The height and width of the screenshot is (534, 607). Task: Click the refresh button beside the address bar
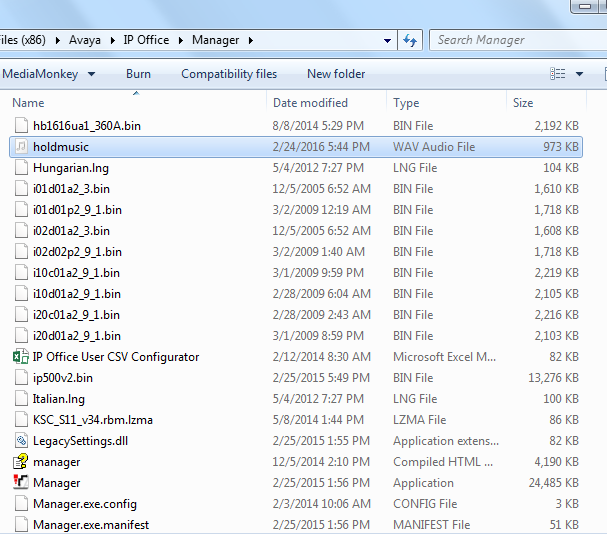tap(410, 40)
